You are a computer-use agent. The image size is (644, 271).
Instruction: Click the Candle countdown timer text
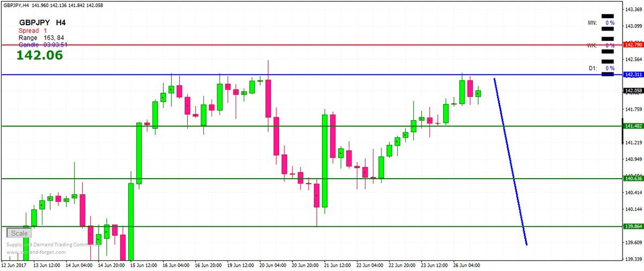42,45
